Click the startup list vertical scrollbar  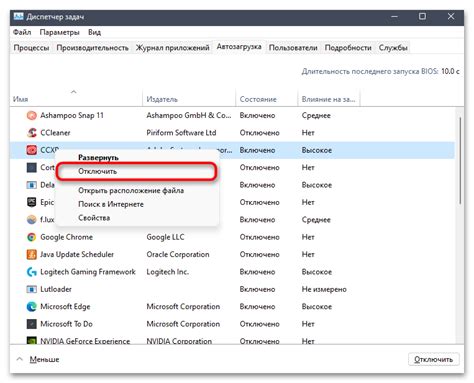coord(460,160)
